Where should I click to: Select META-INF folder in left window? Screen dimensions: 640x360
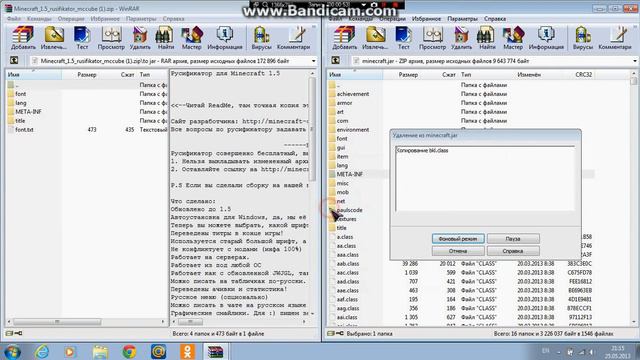[28, 112]
